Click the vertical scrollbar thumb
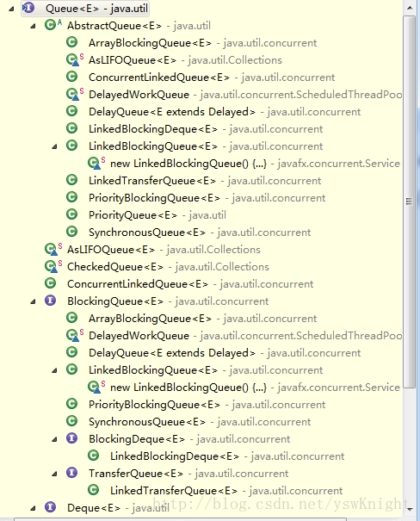Screen dimensions: 420x521 coord(410,202)
